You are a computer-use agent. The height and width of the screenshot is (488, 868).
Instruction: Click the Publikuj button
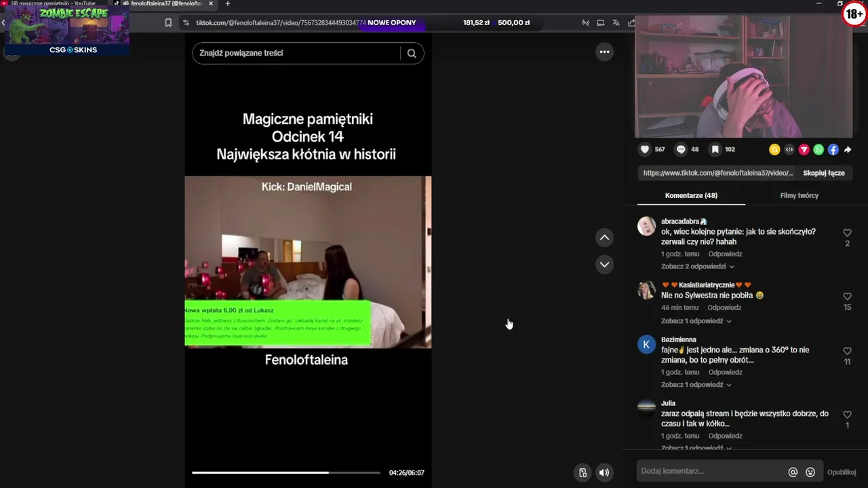[842, 472]
